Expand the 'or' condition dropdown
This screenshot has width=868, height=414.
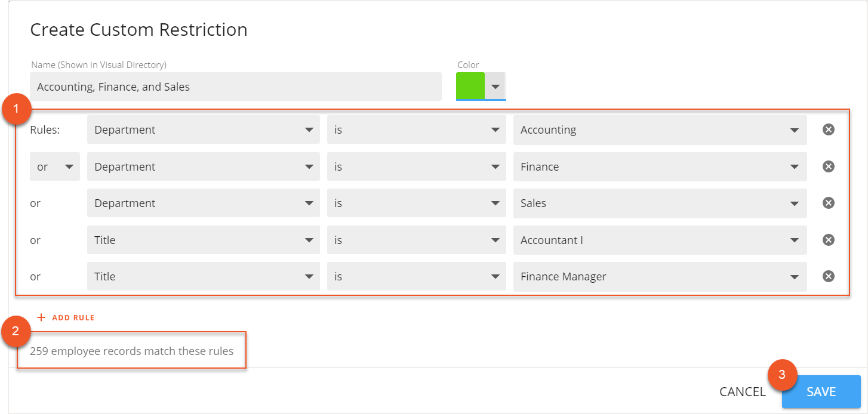coord(54,166)
